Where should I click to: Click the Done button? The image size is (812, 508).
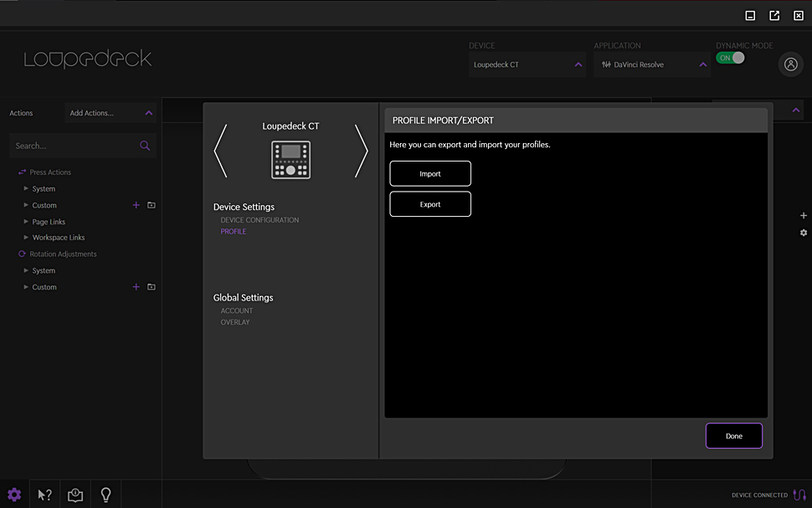coord(734,436)
